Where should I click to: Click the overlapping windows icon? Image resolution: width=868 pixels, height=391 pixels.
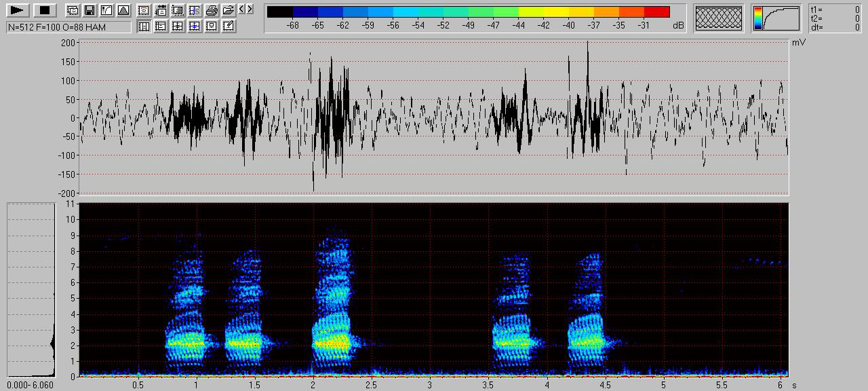tap(72, 10)
